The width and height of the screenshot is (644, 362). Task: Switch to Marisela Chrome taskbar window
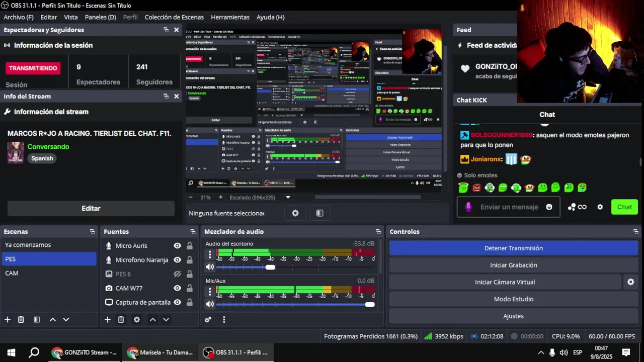[x=160, y=352]
